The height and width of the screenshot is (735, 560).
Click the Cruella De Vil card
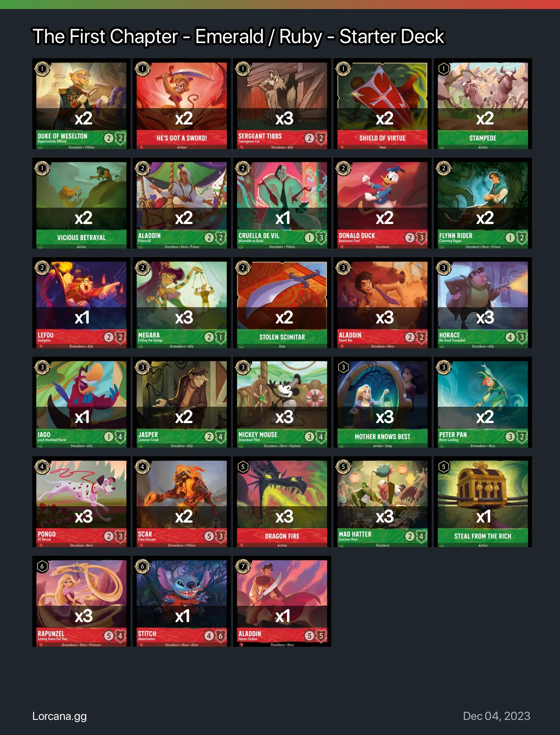(282, 203)
